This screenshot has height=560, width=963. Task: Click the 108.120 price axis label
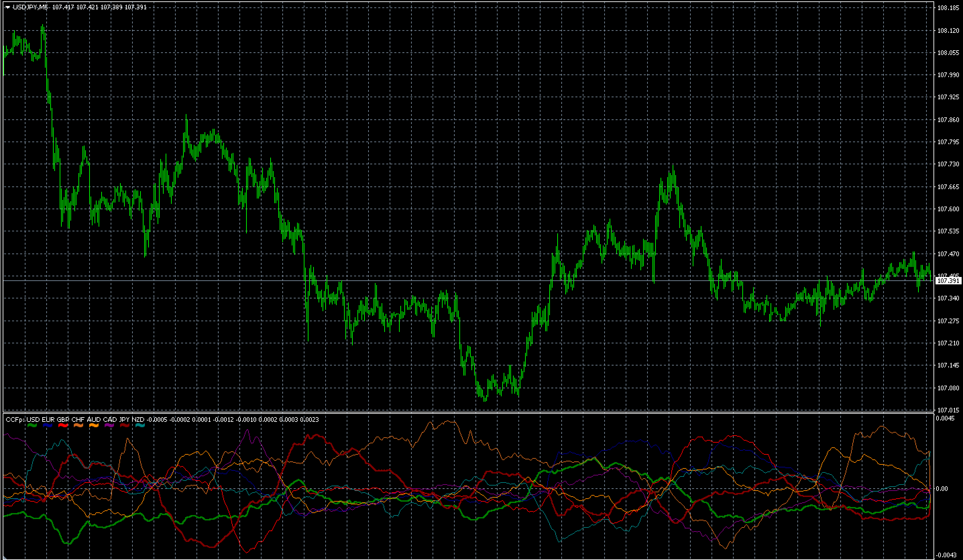point(948,31)
